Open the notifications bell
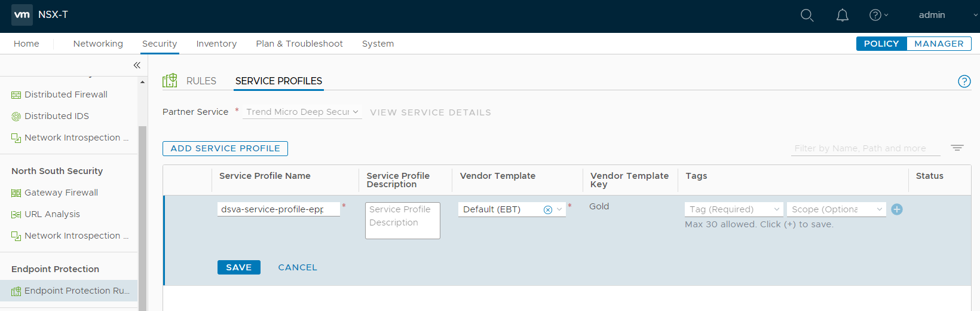Image resolution: width=980 pixels, height=311 pixels. tap(842, 16)
